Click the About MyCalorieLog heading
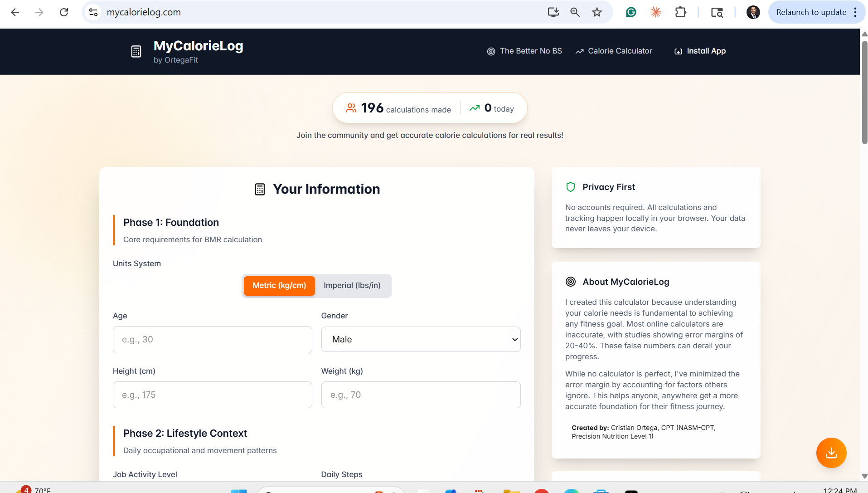Image resolution: width=868 pixels, height=493 pixels. (x=626, y=282)
